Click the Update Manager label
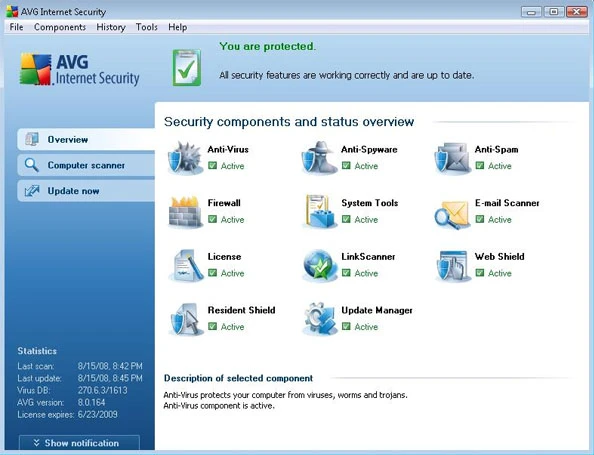 [x=377, y=310]
